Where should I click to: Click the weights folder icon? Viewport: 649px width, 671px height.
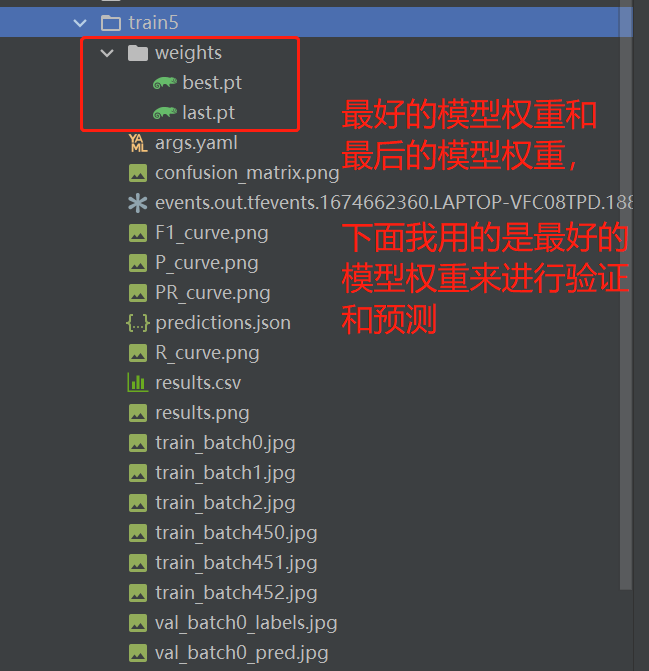pos(138,53)
